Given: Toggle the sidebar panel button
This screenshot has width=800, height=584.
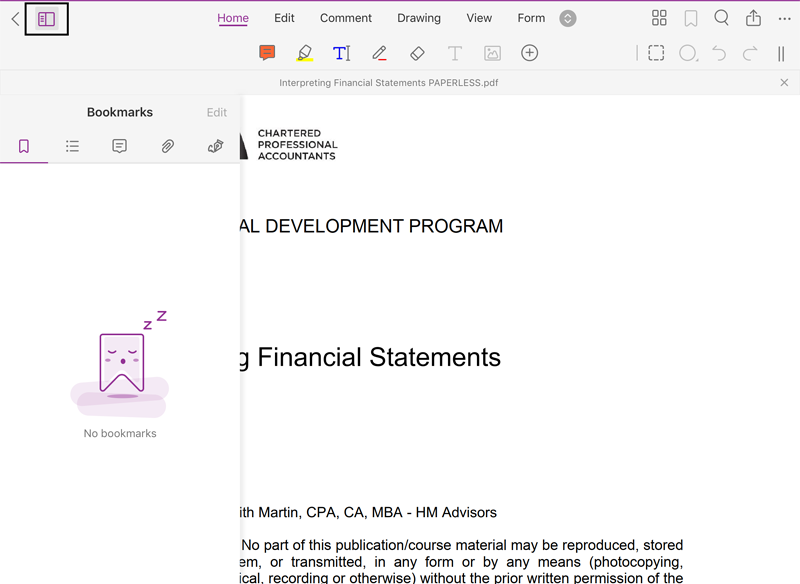Looking at the screenshot, I should (x=46, y=19).
